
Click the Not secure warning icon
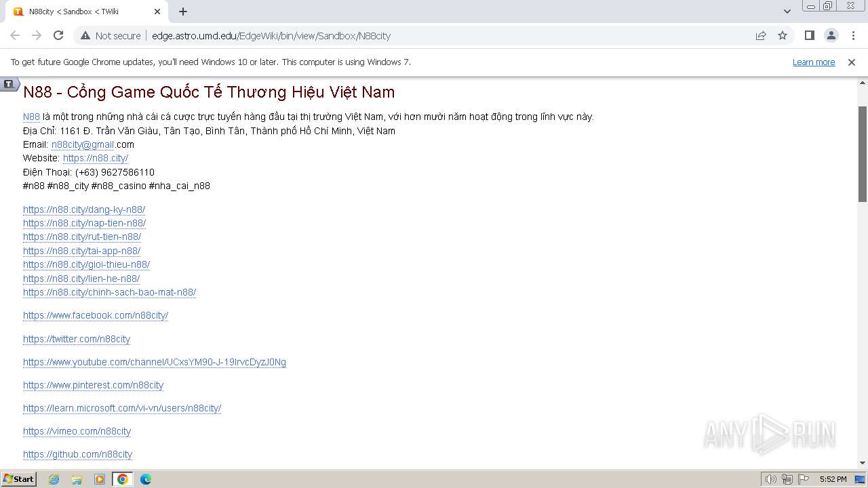click(x=85, y=35)
